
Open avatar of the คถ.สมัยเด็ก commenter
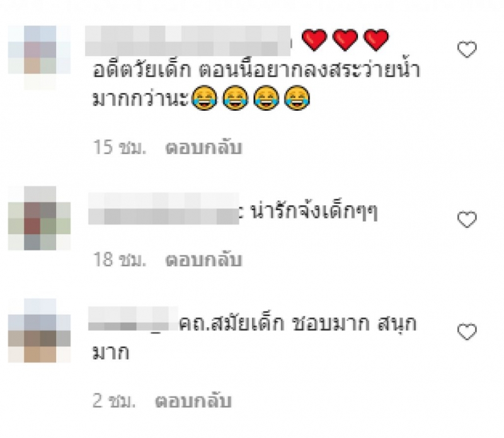(x=39, y=330)
